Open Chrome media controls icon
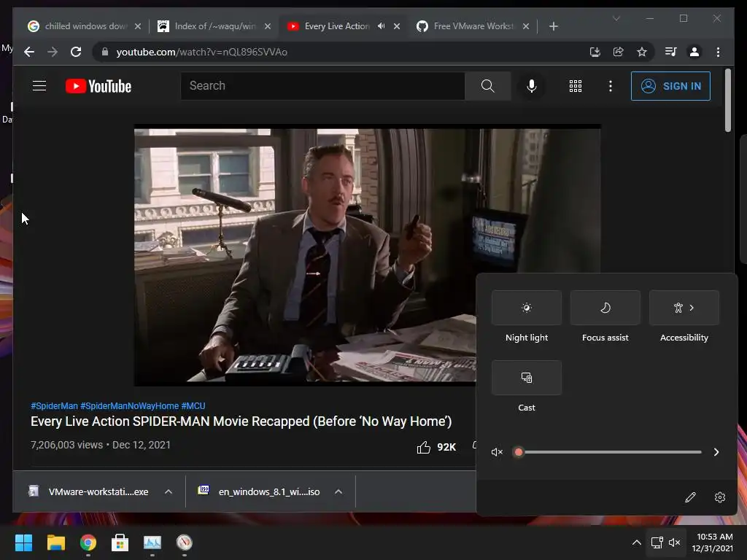This screenshot has height=560, width=747. tap(671, 52)
